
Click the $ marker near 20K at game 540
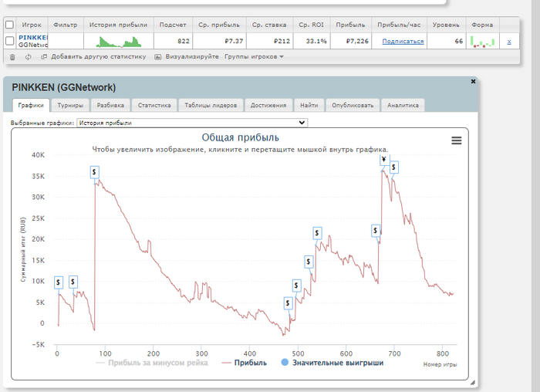click(x=317, y=233)
